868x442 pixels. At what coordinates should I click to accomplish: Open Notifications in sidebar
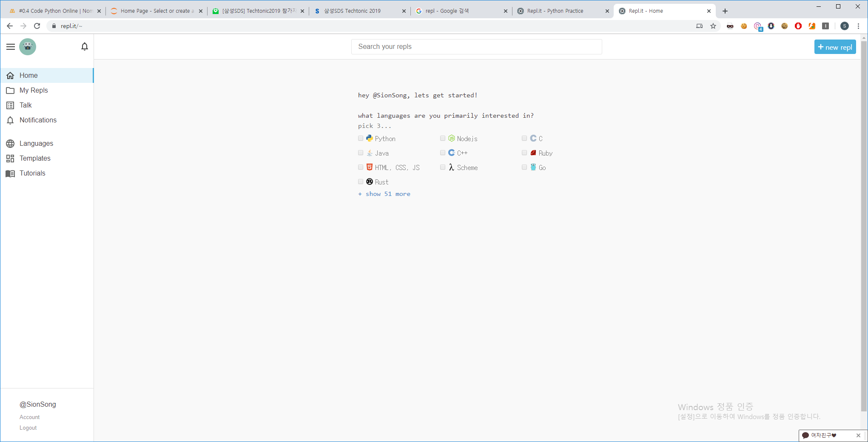47,120
